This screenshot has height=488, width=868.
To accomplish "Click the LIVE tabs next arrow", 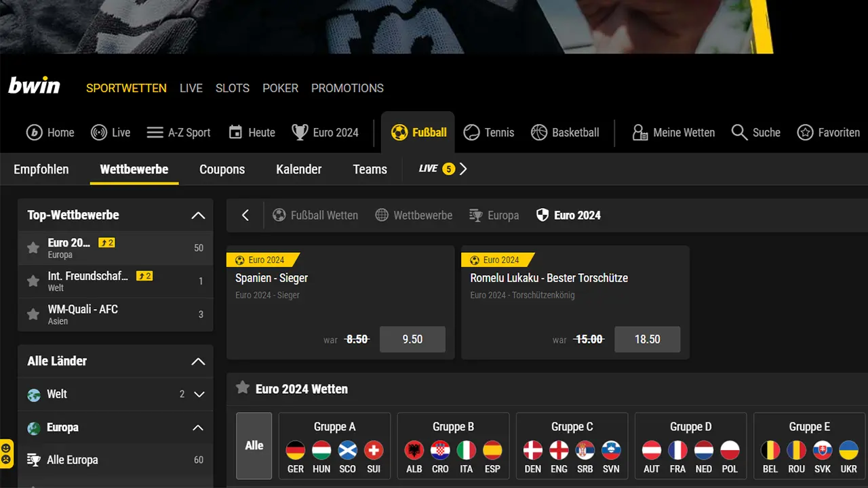I will click(463, 169).
